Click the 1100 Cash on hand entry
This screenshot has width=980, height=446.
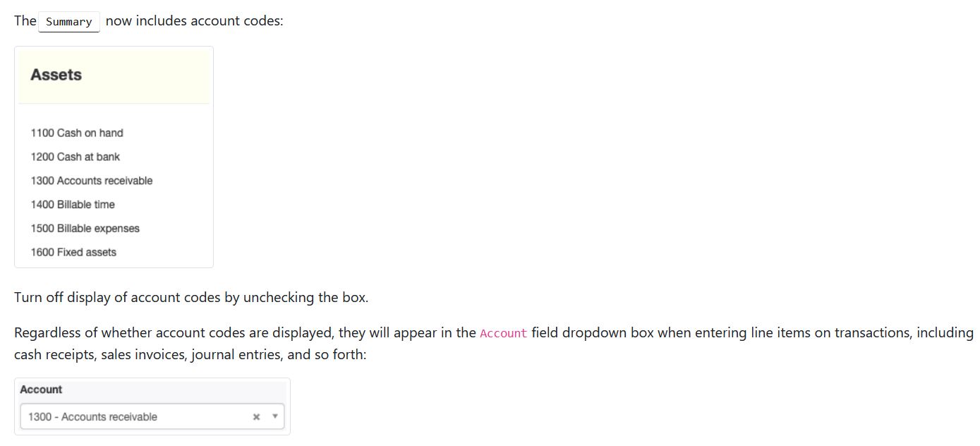point(77,133)
